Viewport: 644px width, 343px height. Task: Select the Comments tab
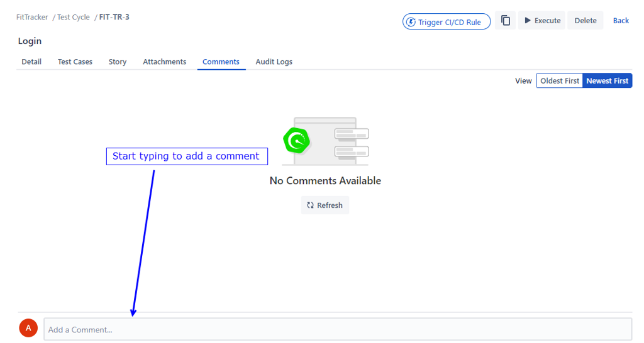point(221,62)
